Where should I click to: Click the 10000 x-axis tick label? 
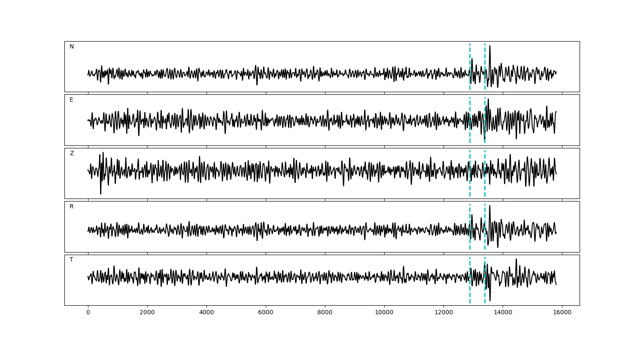click(384, 313)
